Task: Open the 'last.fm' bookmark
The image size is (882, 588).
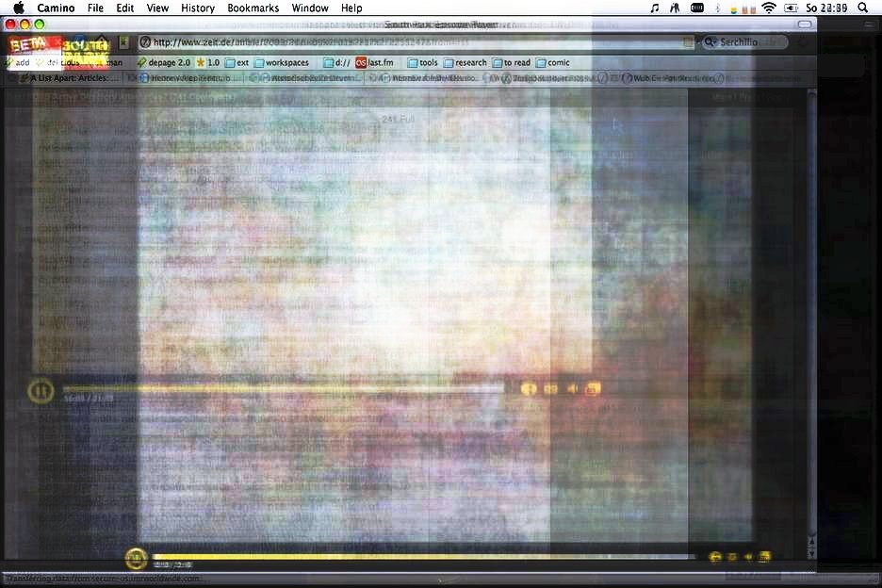Action: coord(375,62)
